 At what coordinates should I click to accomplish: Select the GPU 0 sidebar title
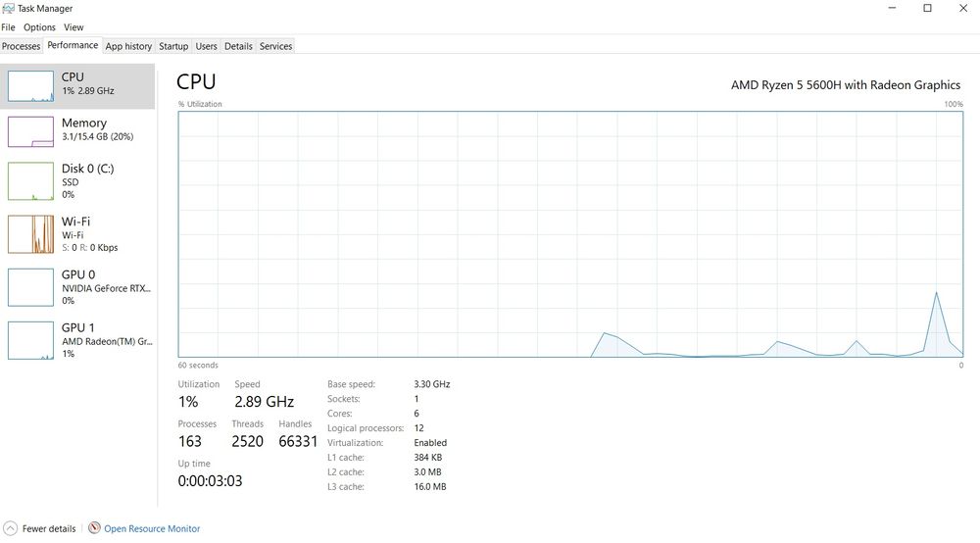pyautogui.click(x=78, y=275)
